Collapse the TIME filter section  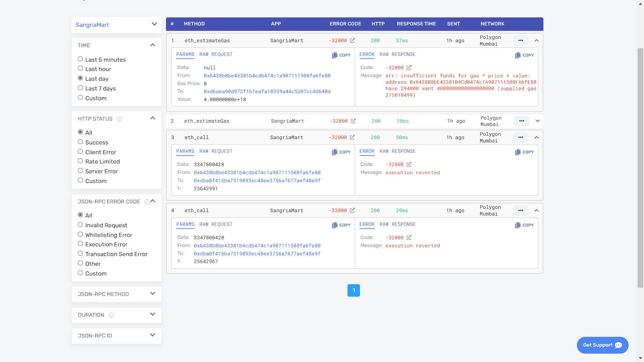[153, 45]
